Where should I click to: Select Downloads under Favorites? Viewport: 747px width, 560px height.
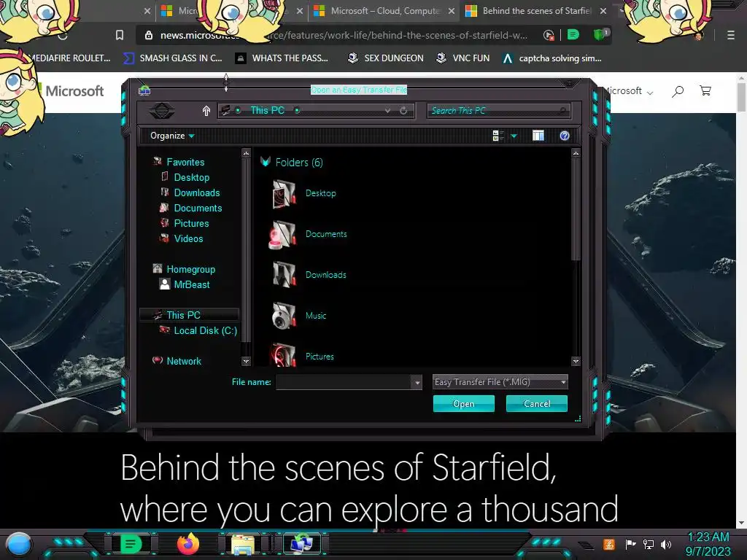pyautogui.click(x=197, y=192)
